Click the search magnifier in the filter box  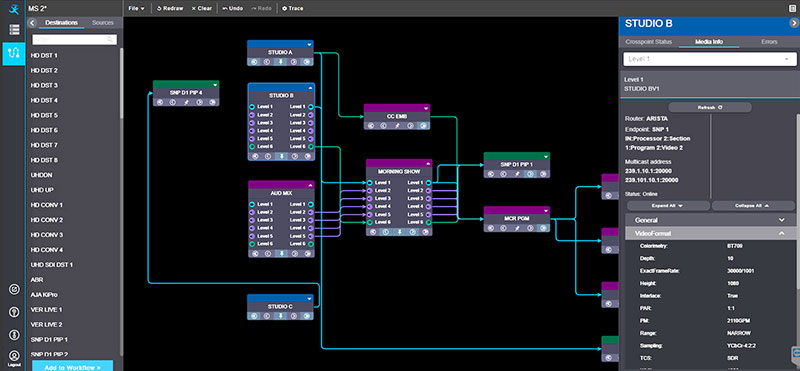coord(110,39)
